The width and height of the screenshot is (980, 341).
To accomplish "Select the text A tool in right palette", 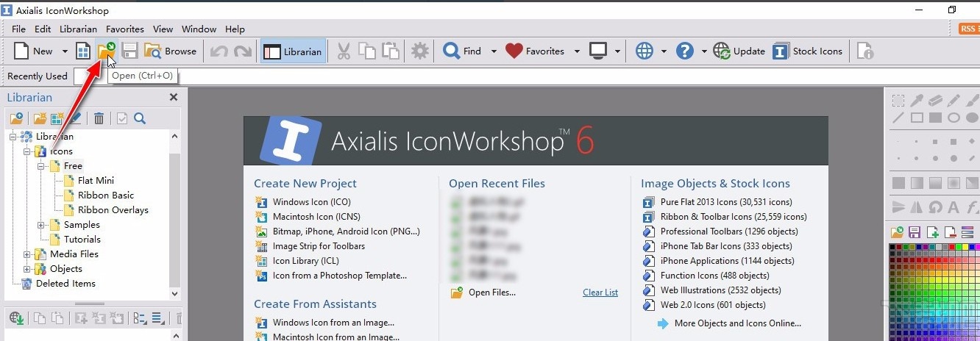I will tap(954, 207).
